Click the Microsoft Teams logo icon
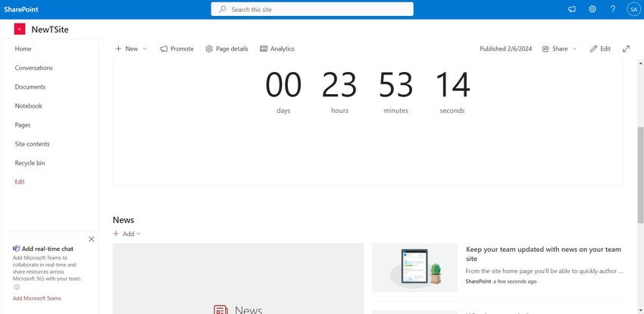644x314 pixels. [17, 248]
